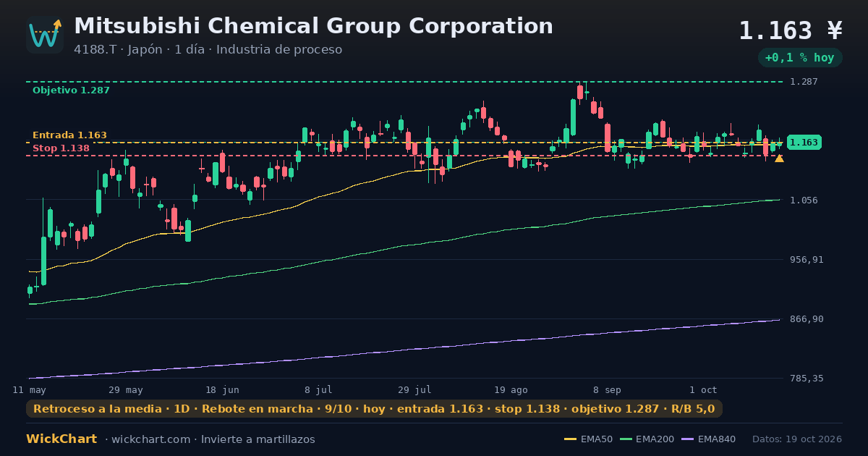
Task: Click the 1.287 price axis label
Action: tap(804, 82)
